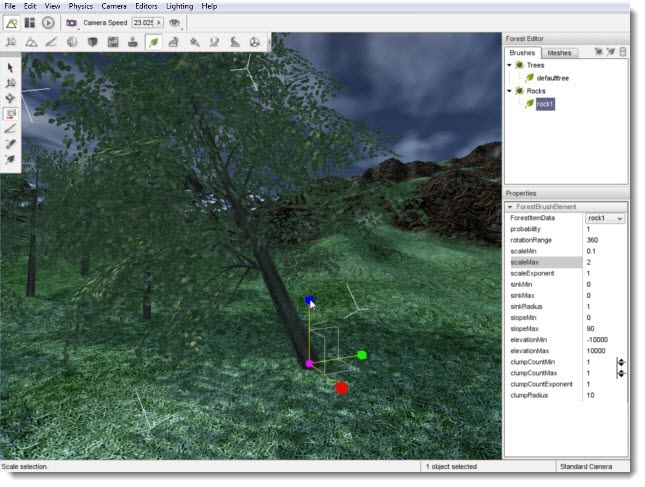Screen dimensions: 645x487
Task: Select the Paint brush forest tool
Action: (x=10, y=129)
